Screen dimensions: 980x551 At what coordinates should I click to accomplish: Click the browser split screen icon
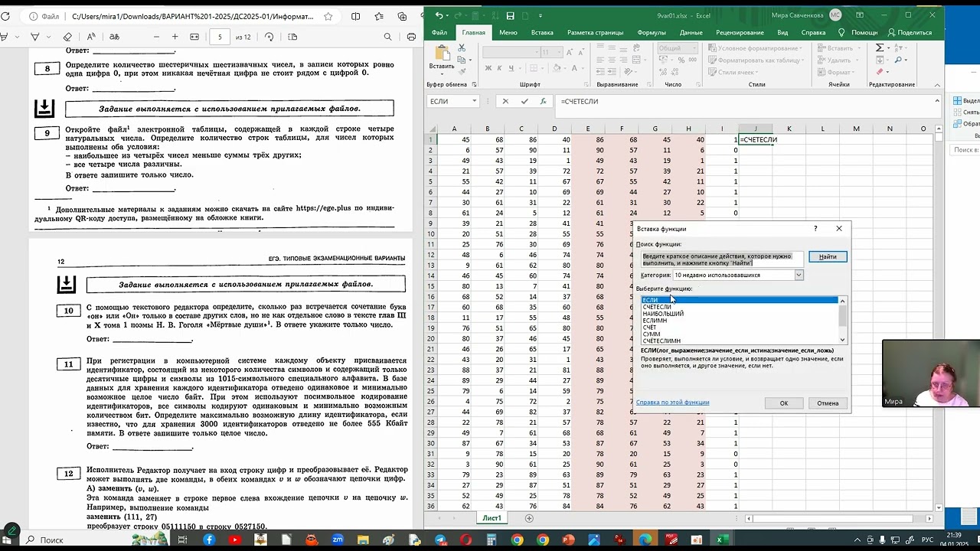click(x=355, y=16)
